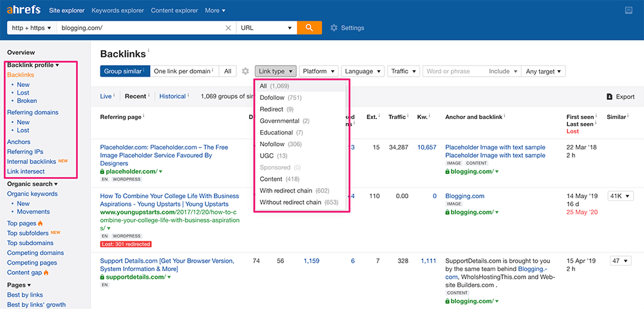This screenshot has height=309, width=644.
Task: Open Link intersect in sidebar
Action: pyautogui.click(x=26, y=171)
